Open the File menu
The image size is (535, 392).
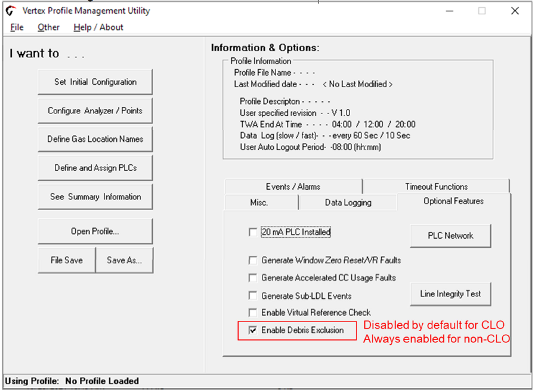pos(17,27)
